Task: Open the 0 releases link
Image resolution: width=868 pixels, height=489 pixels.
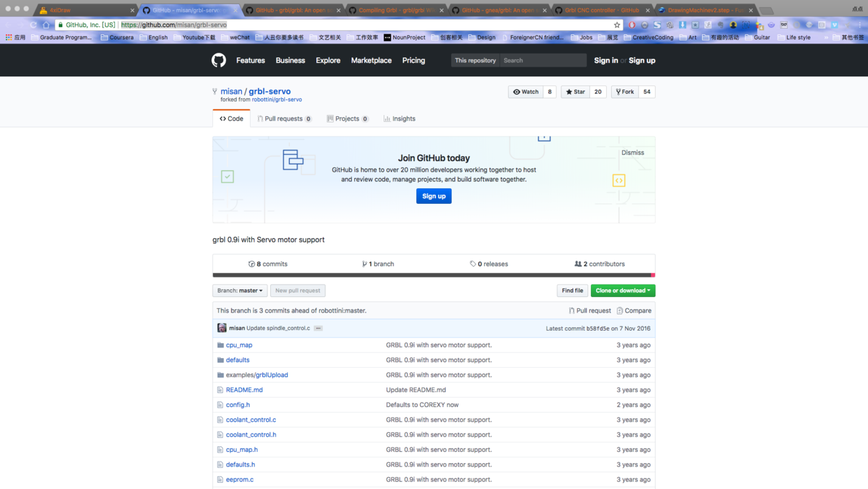Action: 489,264
